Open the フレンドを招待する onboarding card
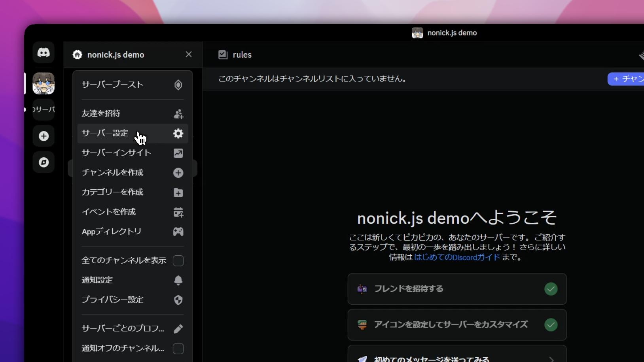Screen dimensions: 644x362 (x=457, y=289)
